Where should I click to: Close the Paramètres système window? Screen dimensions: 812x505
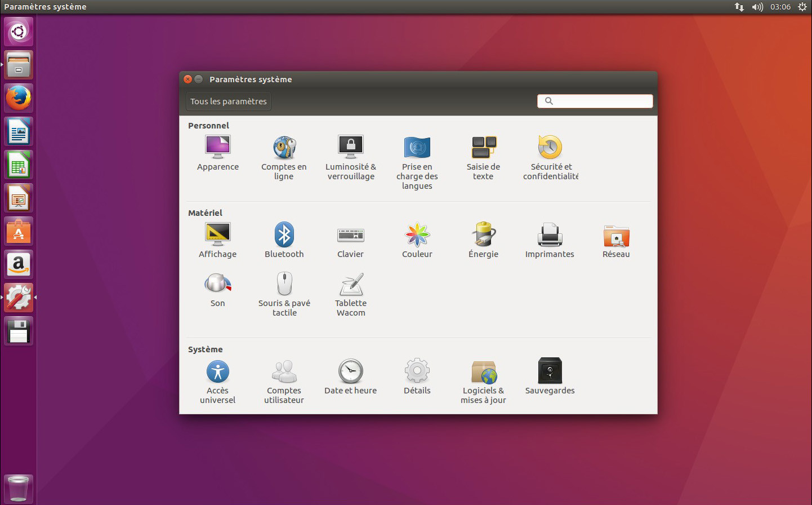(188, 79)
